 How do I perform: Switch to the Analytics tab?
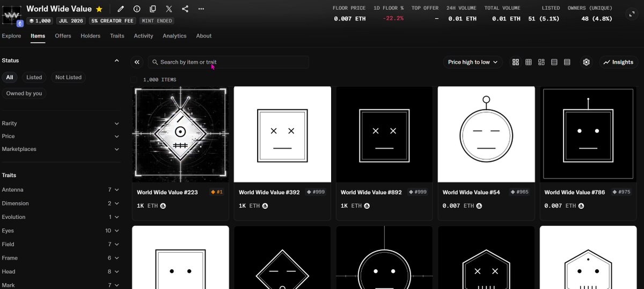click(x=174, y=36)
